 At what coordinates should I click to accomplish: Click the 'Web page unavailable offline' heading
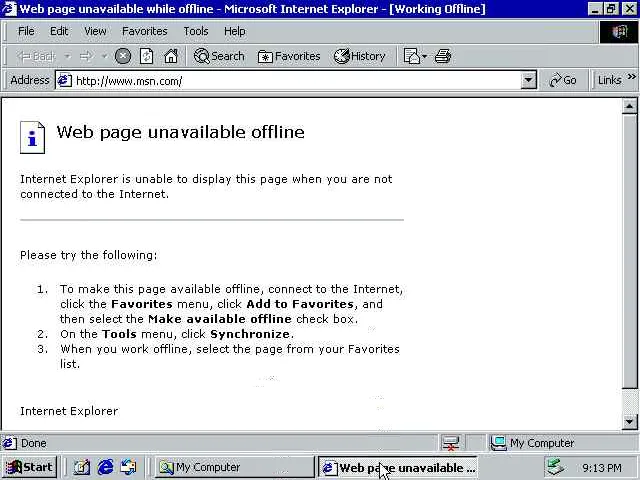coord(180,133)
